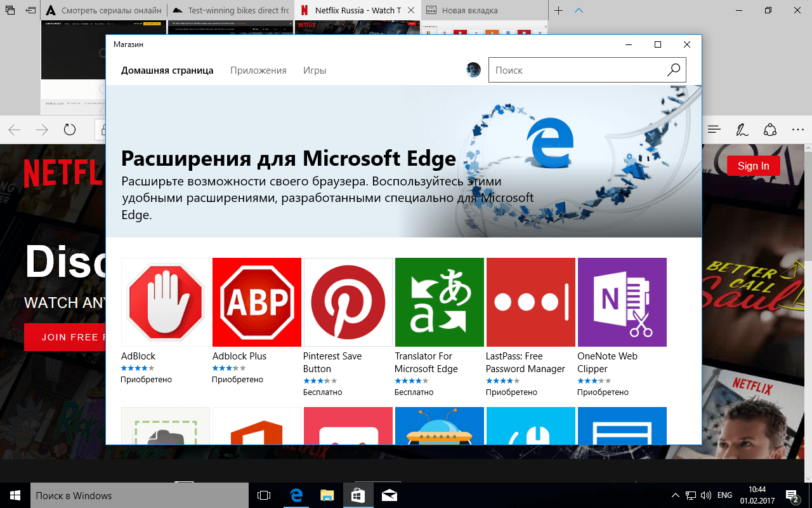Switch to the Приложения section in the Store
This screenshot has width=812, height=508.
[x=258, y=70]
